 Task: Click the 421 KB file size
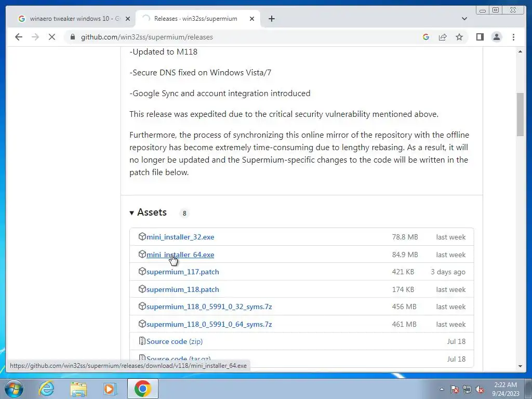pyautogui.click(x=403, y=272)
